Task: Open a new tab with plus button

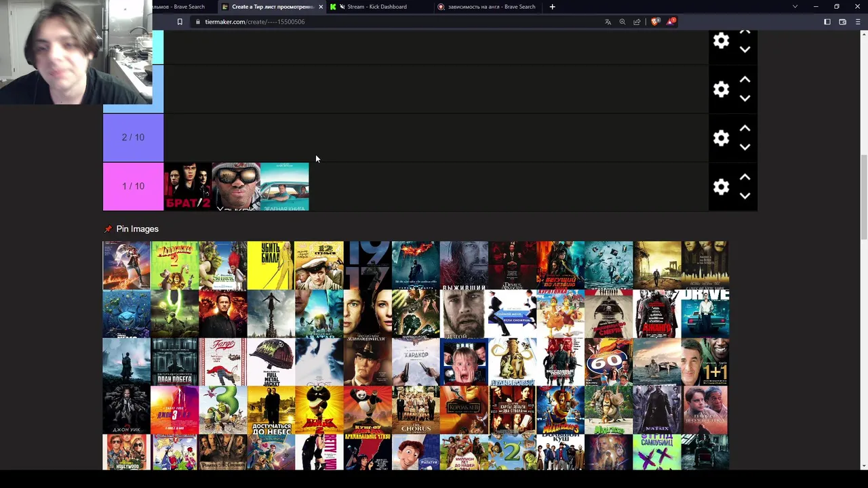Action: click(x=552, y=7)
